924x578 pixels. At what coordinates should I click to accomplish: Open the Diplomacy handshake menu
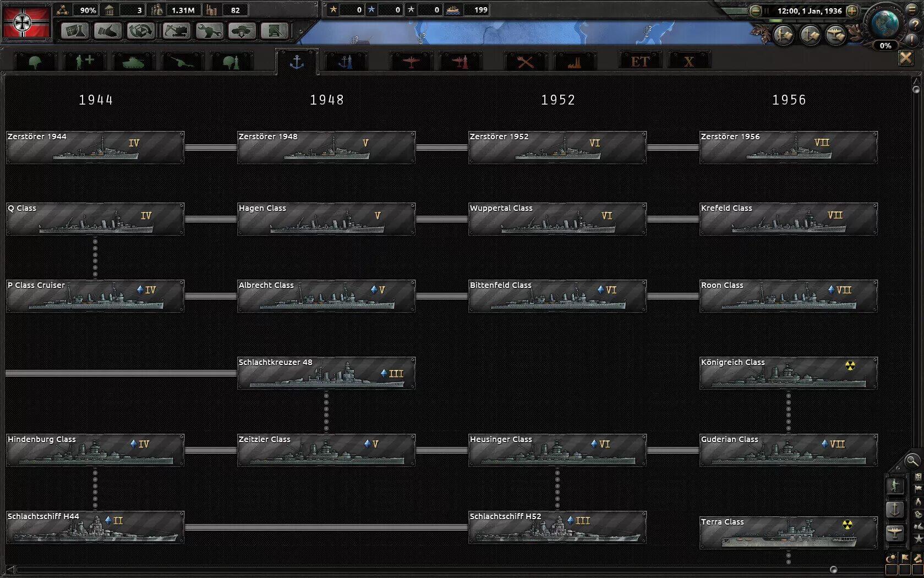(107, 31)
